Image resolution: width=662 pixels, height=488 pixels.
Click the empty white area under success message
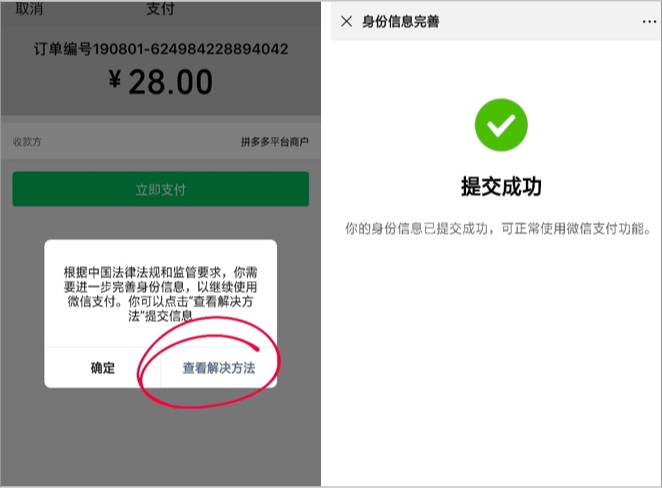coord(496,359)
